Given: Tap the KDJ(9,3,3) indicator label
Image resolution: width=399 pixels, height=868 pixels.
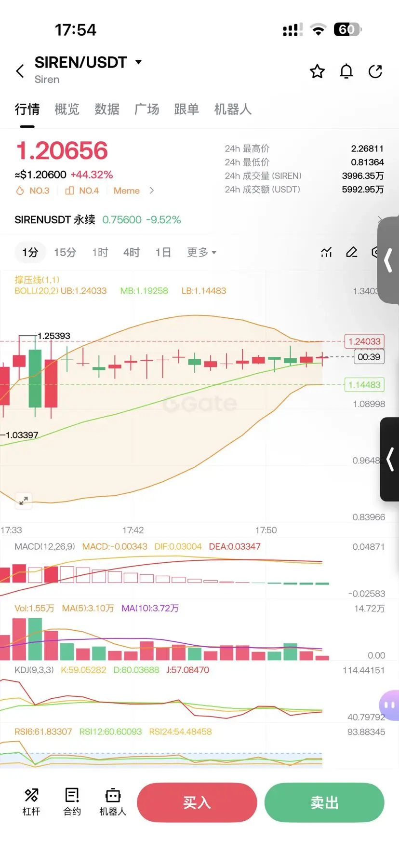Looking at the screenshot, I should click(34, 670).
